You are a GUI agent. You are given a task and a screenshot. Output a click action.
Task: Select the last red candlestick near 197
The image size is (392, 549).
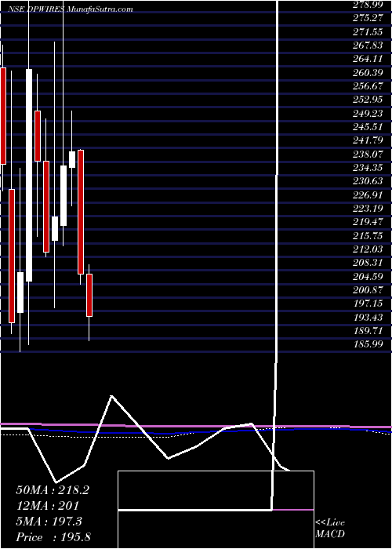coord(89,295)
